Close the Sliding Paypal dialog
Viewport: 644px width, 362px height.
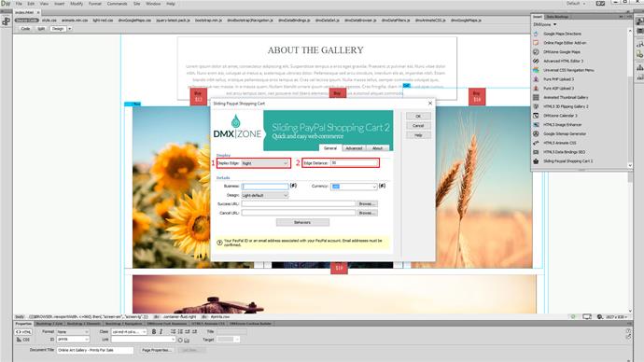coord(430,104)
